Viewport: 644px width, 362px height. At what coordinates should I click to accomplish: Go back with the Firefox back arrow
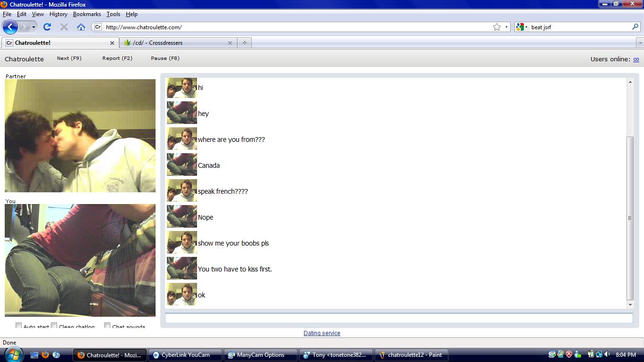coord(10,27)
